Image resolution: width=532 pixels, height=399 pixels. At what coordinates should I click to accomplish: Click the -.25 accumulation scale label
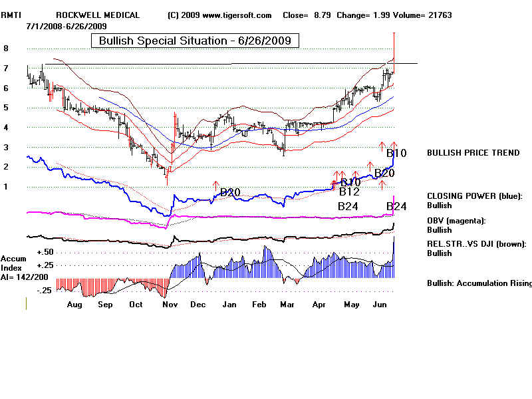(45, 291)
